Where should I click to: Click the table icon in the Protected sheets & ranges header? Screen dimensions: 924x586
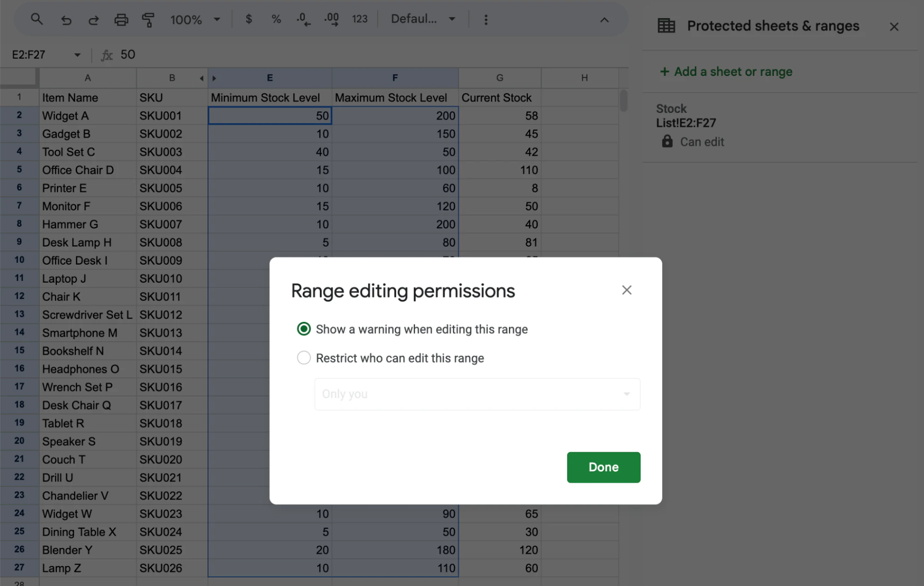(x=666, y=26)
